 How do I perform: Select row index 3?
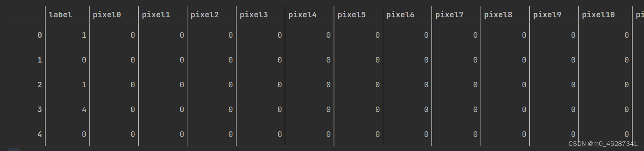(x=39, y=110)
